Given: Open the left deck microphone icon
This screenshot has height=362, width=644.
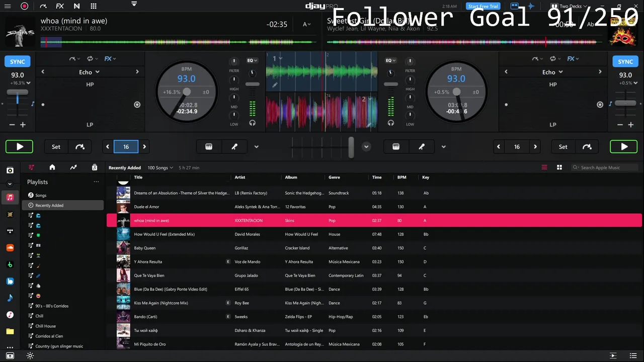Looking at the screenshot, I should pos(234,147).
